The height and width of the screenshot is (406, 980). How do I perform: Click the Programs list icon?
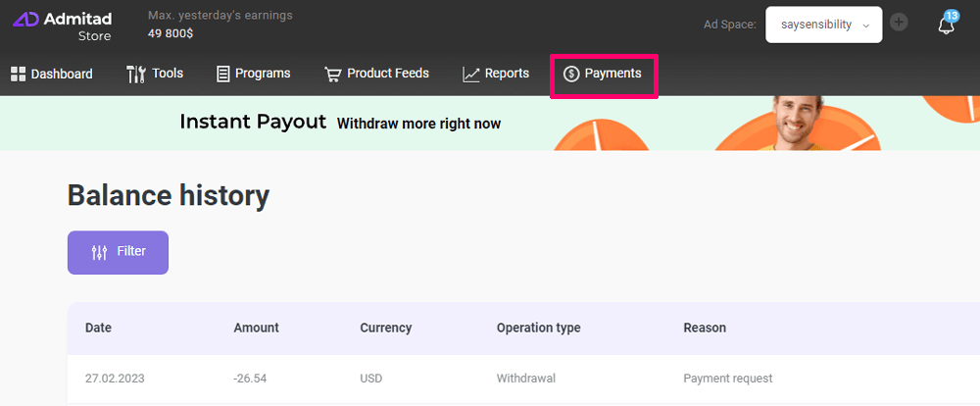click(x=222, y=74)
